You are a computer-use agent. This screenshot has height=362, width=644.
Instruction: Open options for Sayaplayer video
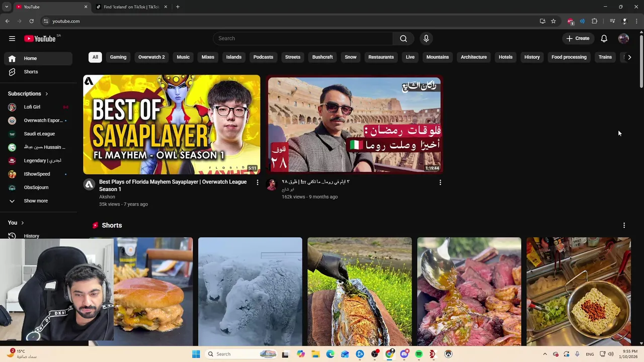(257, 183)
